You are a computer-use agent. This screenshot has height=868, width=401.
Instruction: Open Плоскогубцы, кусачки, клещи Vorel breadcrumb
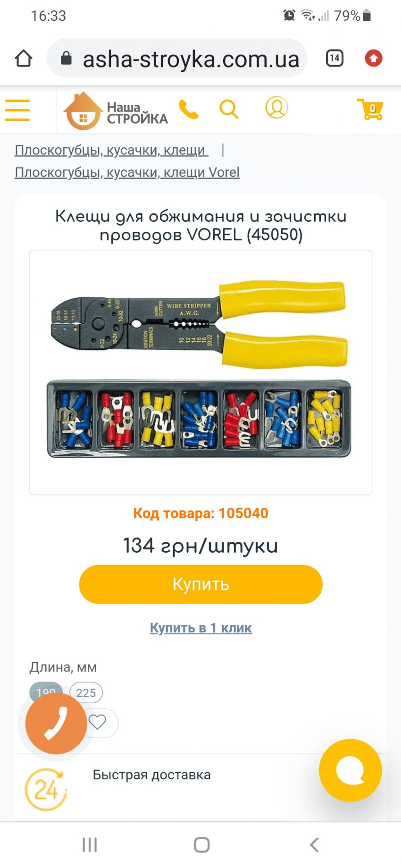coord(127,172)
